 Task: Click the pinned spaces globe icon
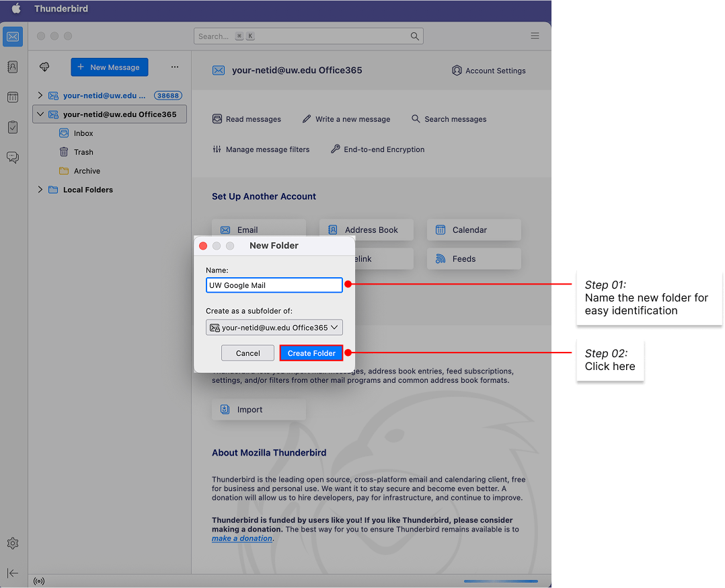tap(44, 67)
